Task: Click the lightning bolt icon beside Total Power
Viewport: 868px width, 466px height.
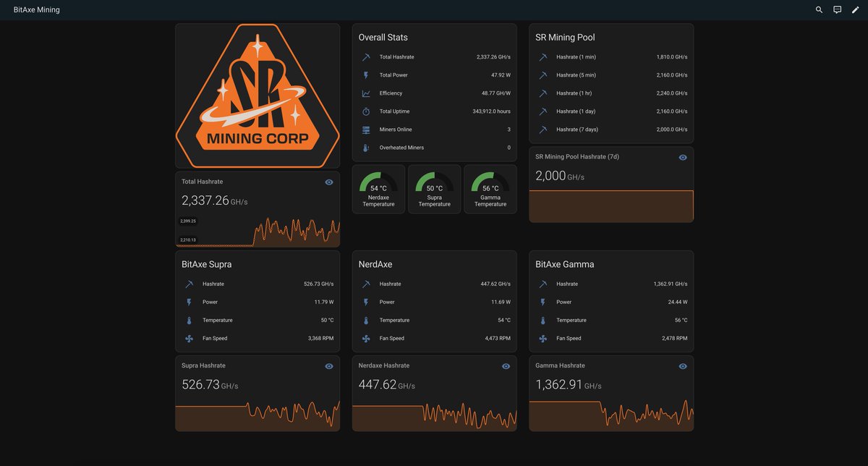Action: [x=364, y=74]
